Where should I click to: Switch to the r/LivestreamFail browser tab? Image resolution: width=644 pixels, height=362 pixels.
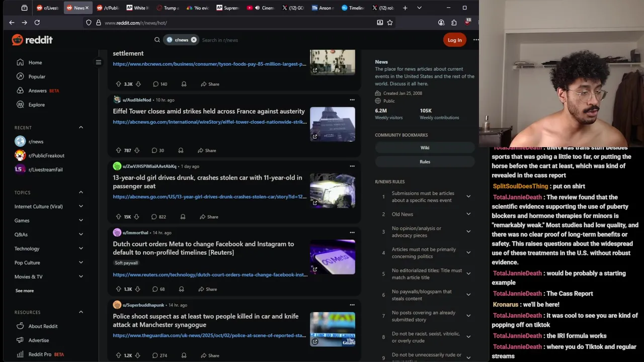pos(48,8)
